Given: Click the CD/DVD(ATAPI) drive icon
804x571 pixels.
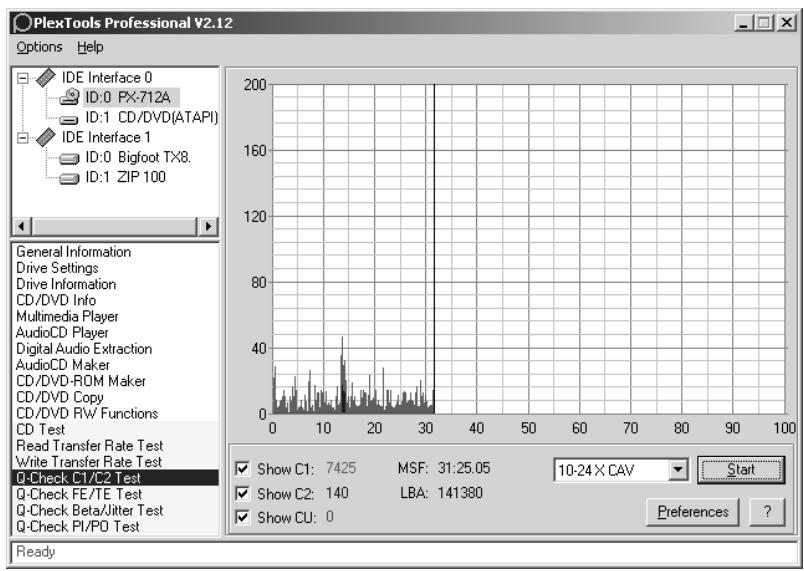Looking at the screenshot, I should (x=69, y=119).
